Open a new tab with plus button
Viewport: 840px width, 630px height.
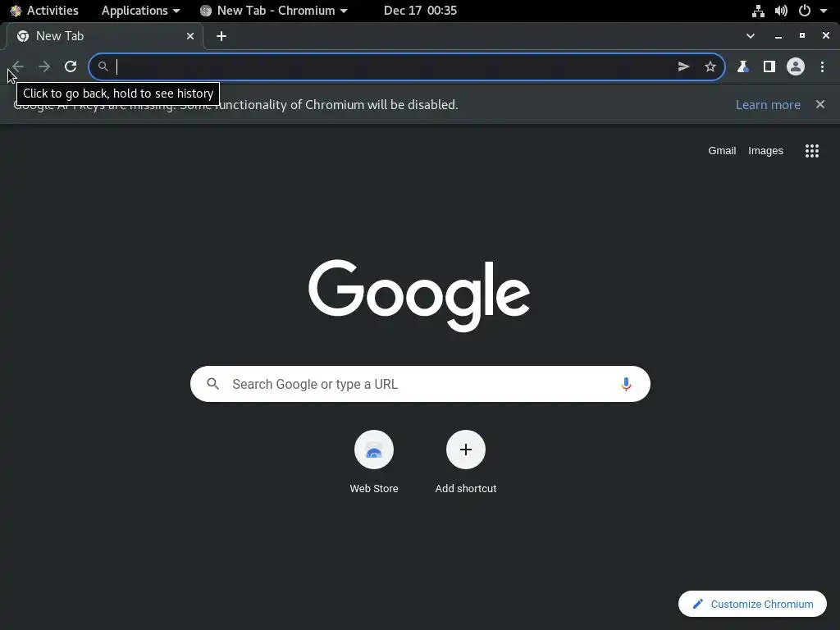(221, 36)
